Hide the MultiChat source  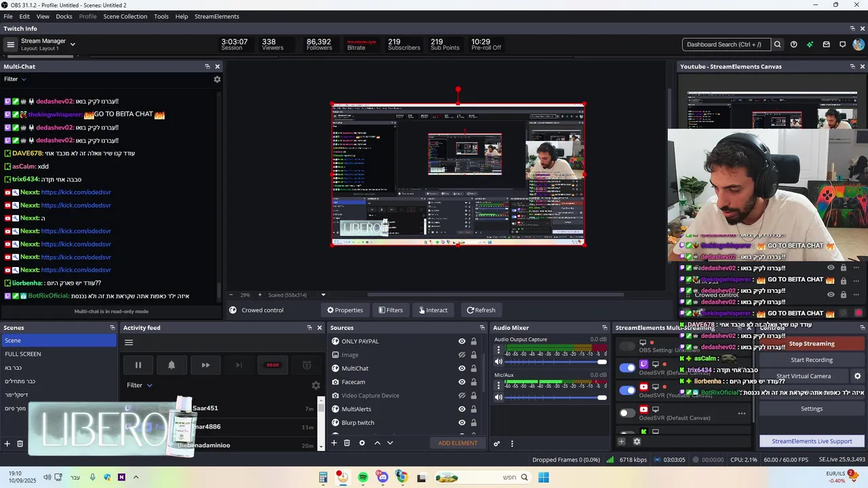462,369
